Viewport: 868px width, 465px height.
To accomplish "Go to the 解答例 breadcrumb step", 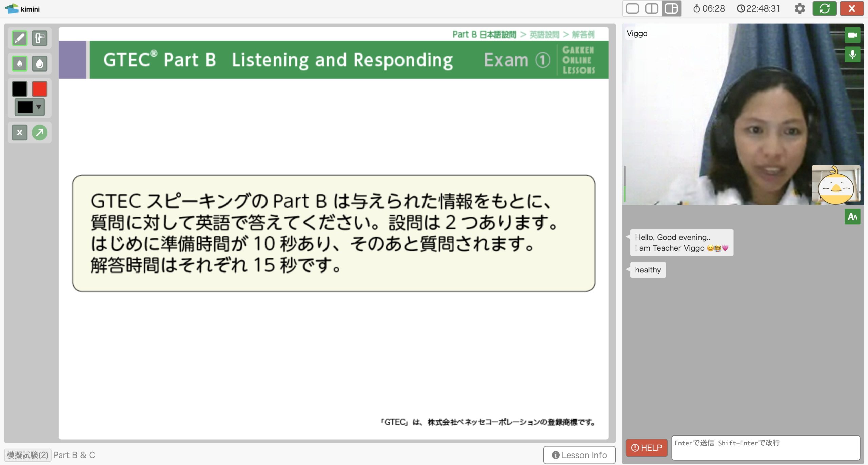I will [583, 34].
